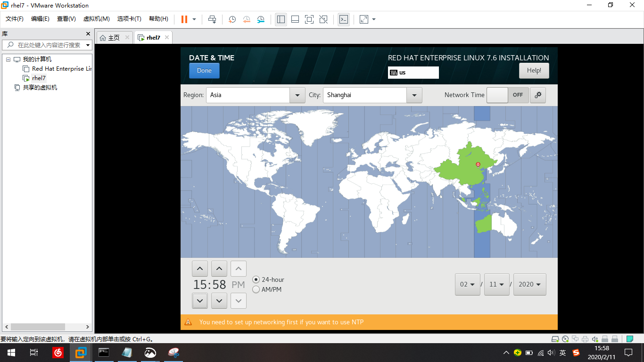Open the library search filter dropdown arrow

88,45
